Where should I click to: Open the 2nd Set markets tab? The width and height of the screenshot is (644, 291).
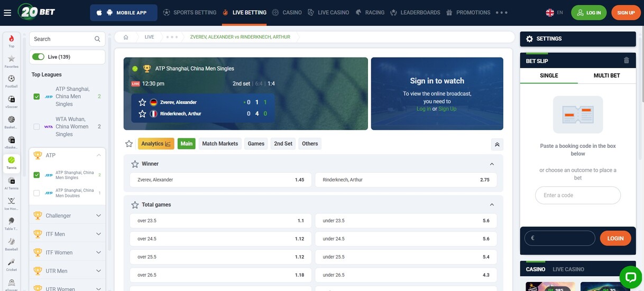tap(283, 144)
